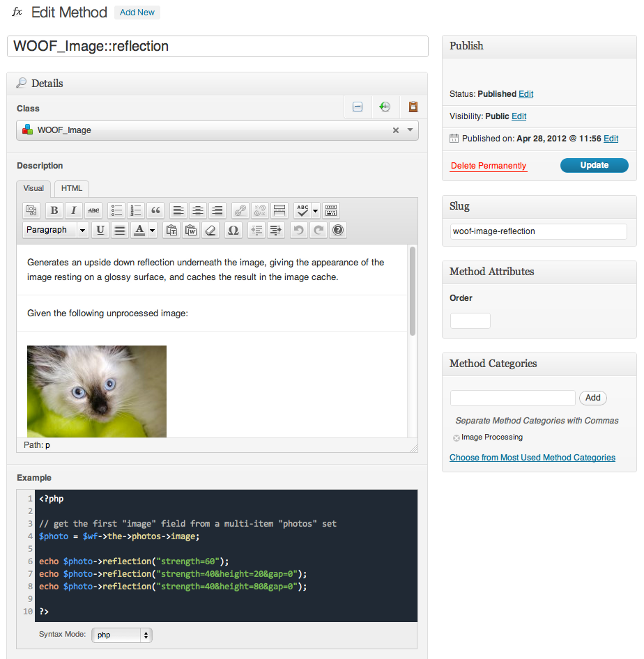Click the Undo icon

click(x=299, y=230)
